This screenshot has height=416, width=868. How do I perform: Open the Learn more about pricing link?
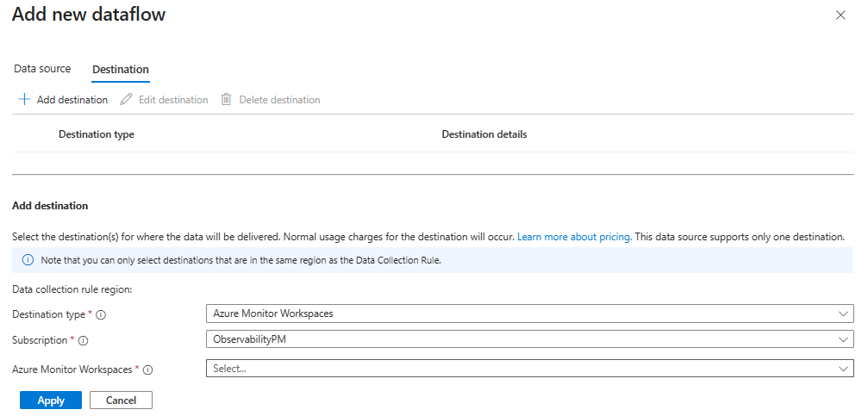point(574,236)
